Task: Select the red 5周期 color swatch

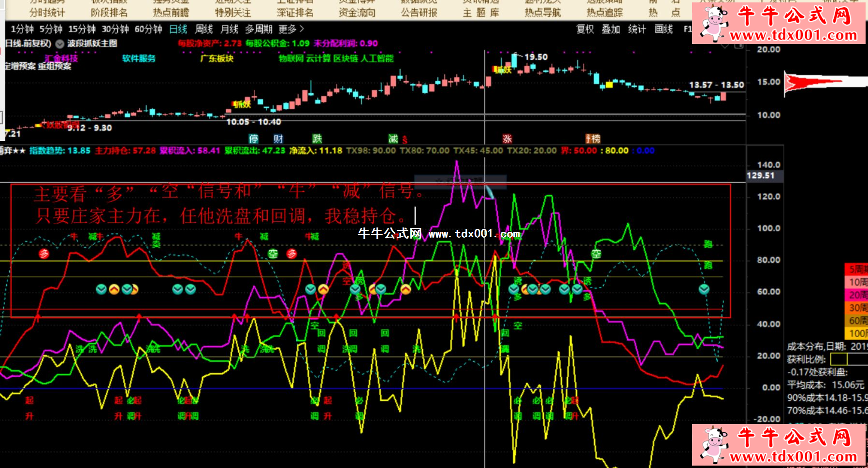Action: tap(857, 269)
